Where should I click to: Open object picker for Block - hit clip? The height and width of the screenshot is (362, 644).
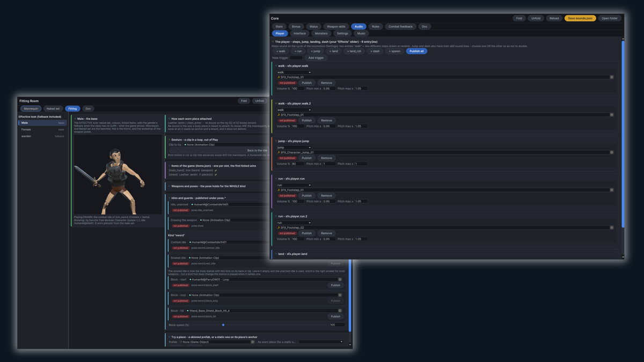[340, 311]
